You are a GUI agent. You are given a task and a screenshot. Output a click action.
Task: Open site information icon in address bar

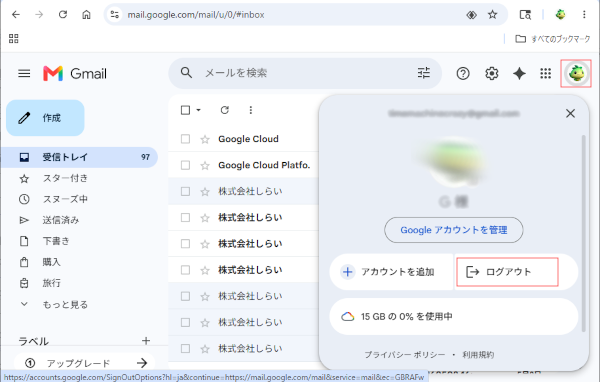tap(114, 15)
